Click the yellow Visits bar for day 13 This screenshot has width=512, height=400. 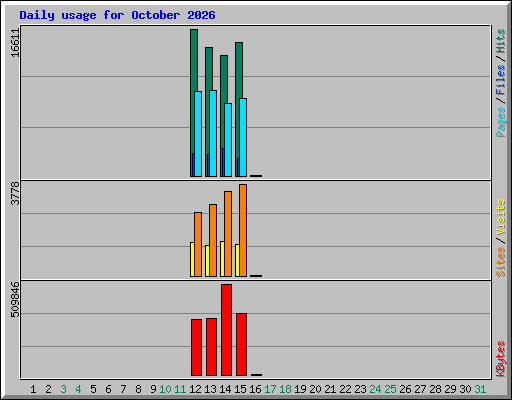click(207, 261)
